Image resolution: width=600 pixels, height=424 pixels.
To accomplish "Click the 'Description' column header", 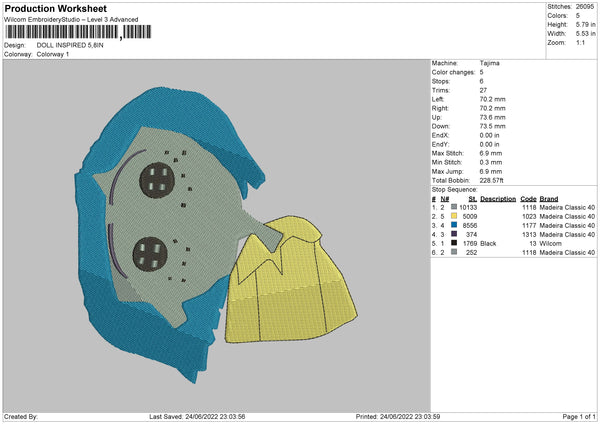I will pos(498,199).
